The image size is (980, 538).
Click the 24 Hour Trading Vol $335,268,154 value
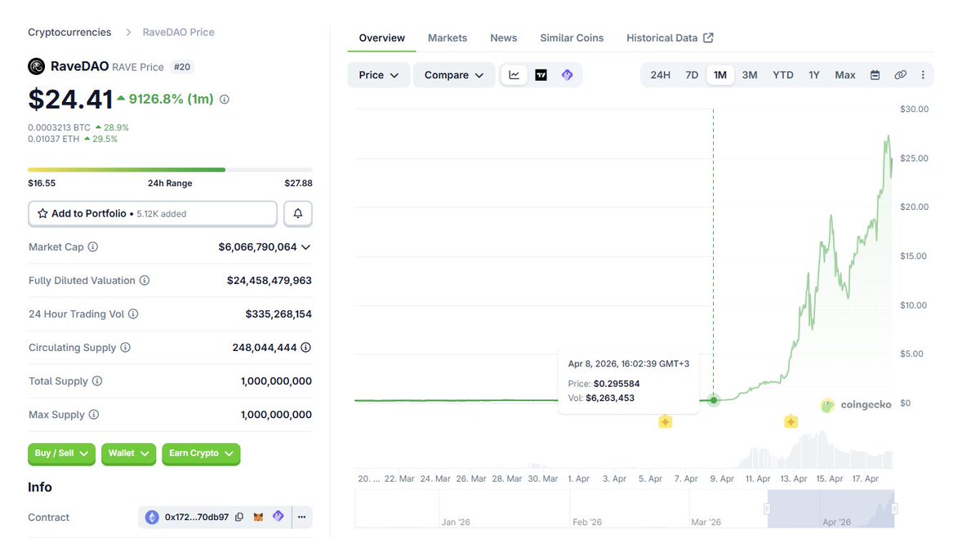coord(278,314)
